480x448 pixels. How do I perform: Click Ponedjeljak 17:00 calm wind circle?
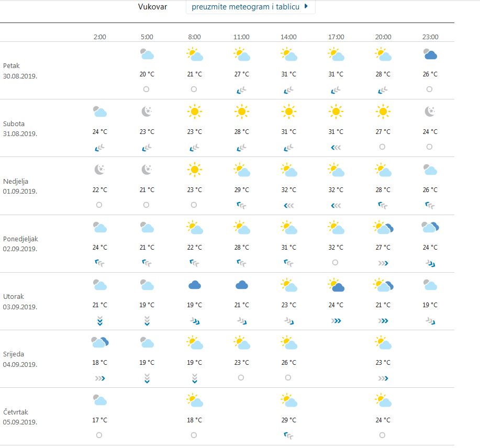coord(336,262)
